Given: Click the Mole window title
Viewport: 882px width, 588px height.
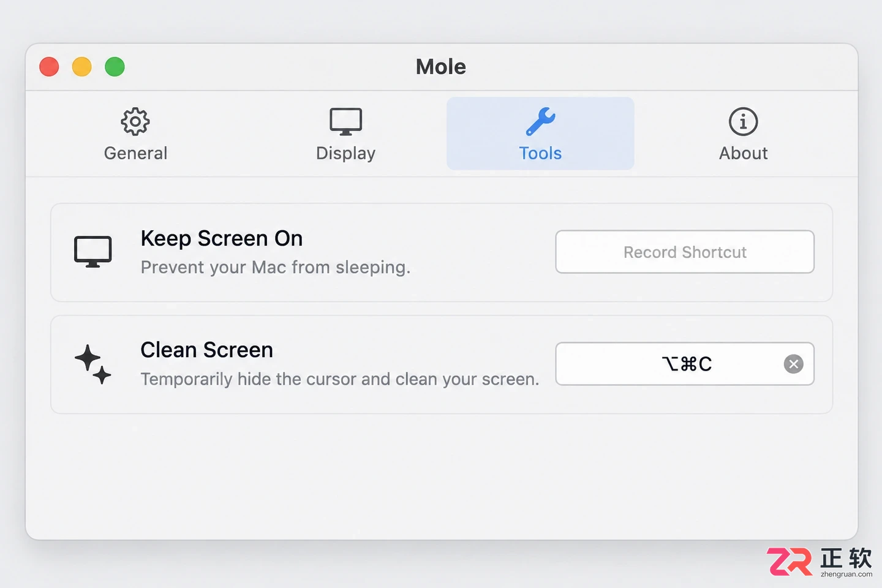Looking at the screenshot, I should 441,66.
